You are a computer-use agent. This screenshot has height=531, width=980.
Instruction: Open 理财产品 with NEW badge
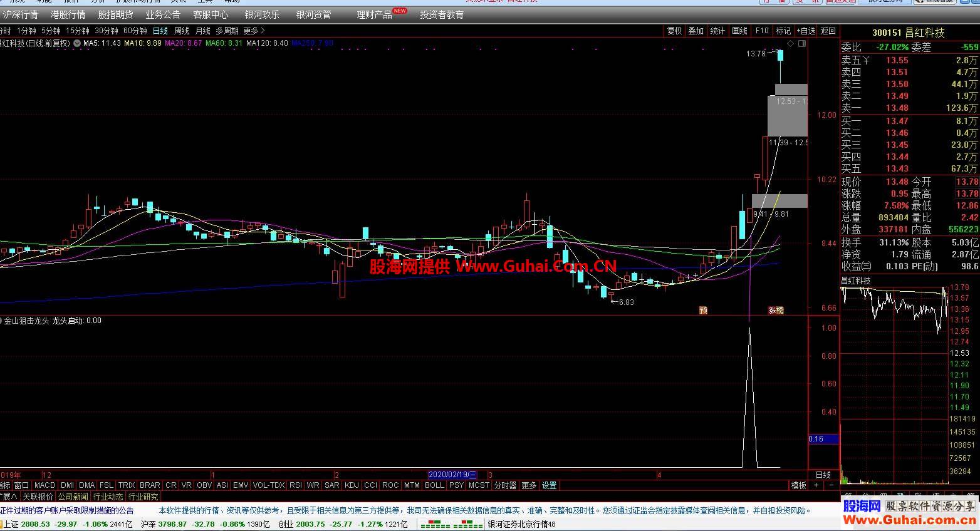pyautogui.click(x=382, y=14)
